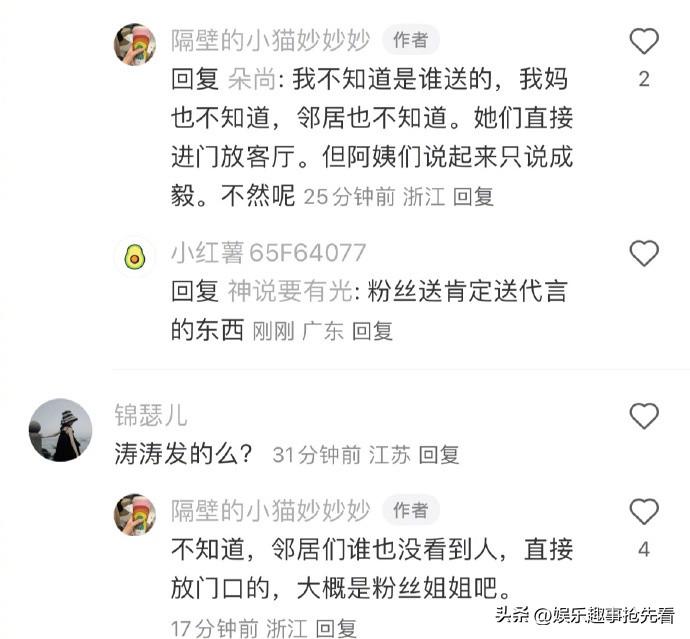Tap the 作者 badge on the last reply
690x639 pixels.
411,510
